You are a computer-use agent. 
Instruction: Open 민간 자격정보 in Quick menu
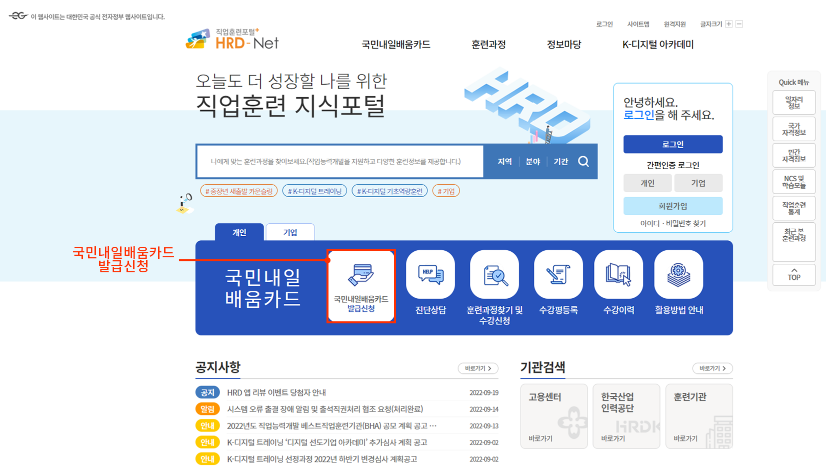[794, 155]
